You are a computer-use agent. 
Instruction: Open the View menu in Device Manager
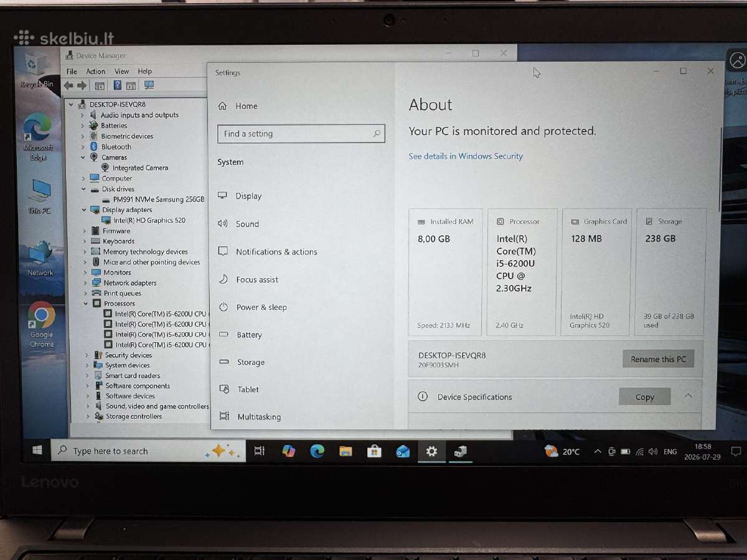click(x=121, y=72)
